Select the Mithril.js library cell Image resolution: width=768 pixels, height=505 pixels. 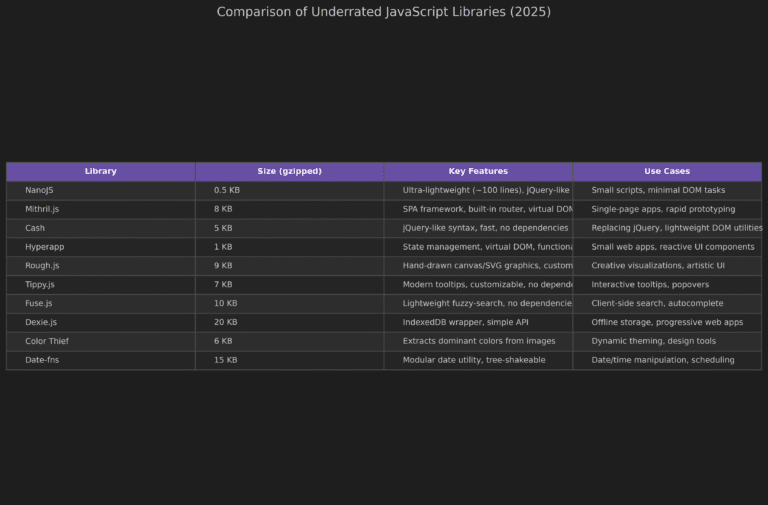point(101,209)
